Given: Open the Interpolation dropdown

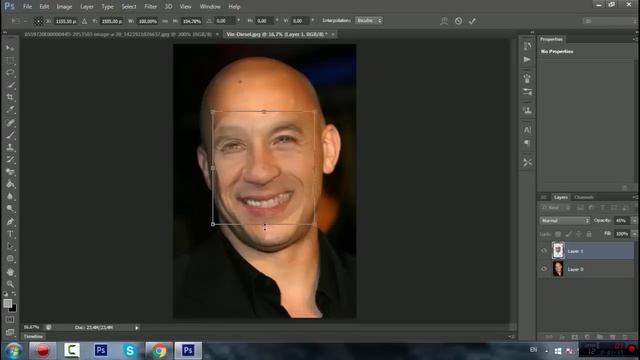Looking at the screenshot, I should 369,20.
